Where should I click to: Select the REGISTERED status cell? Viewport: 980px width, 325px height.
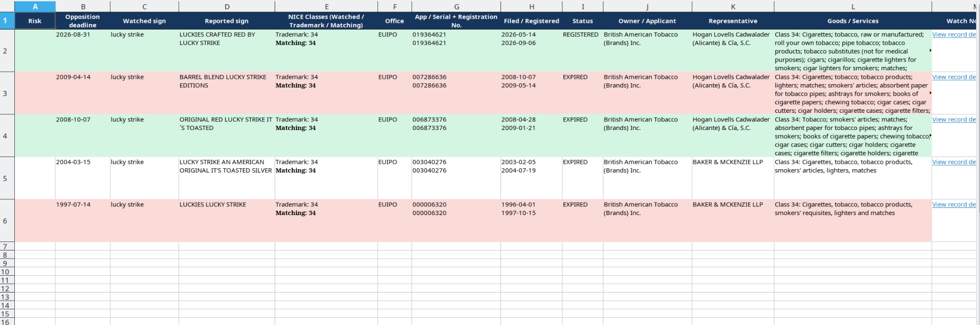coord(583,51)
